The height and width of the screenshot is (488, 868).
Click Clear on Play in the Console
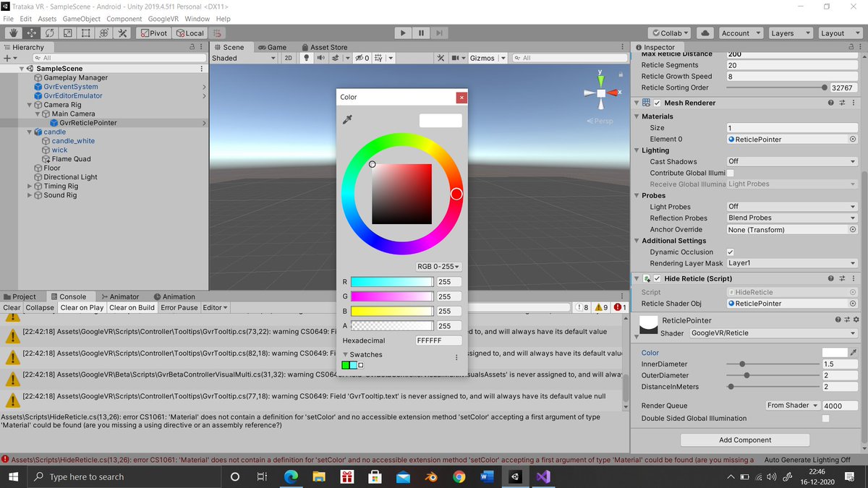click(x=82, y=307)
